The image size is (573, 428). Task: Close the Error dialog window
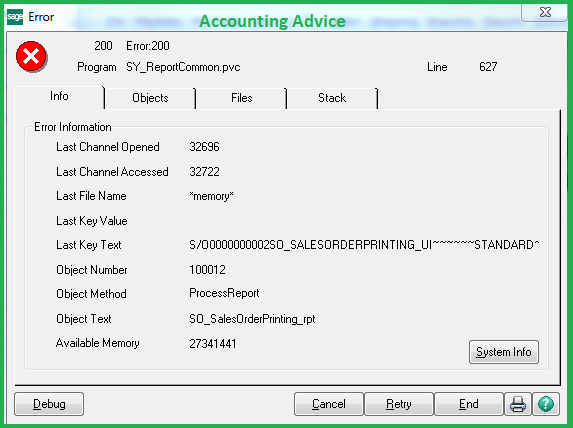tap(544, 12)
